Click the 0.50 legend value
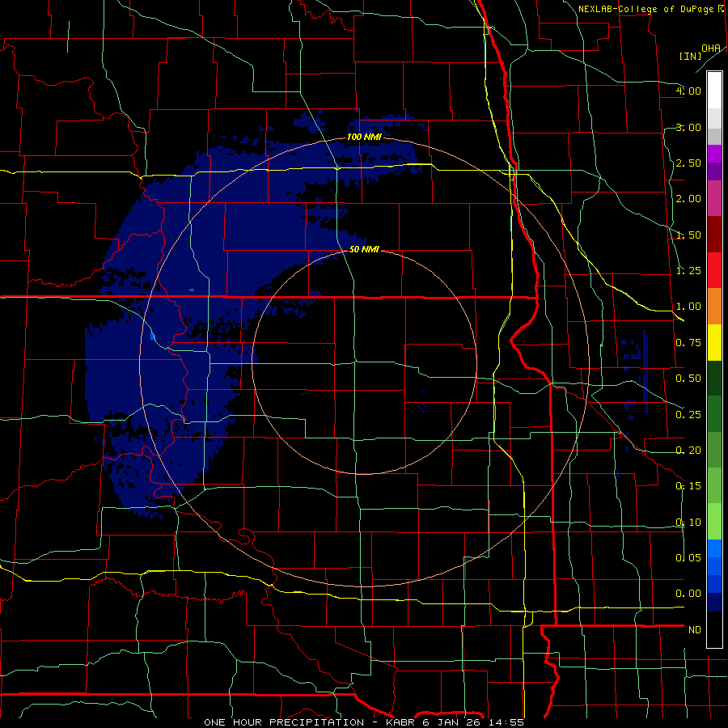The height and width of the screenshot is (728, 728). 688,379
